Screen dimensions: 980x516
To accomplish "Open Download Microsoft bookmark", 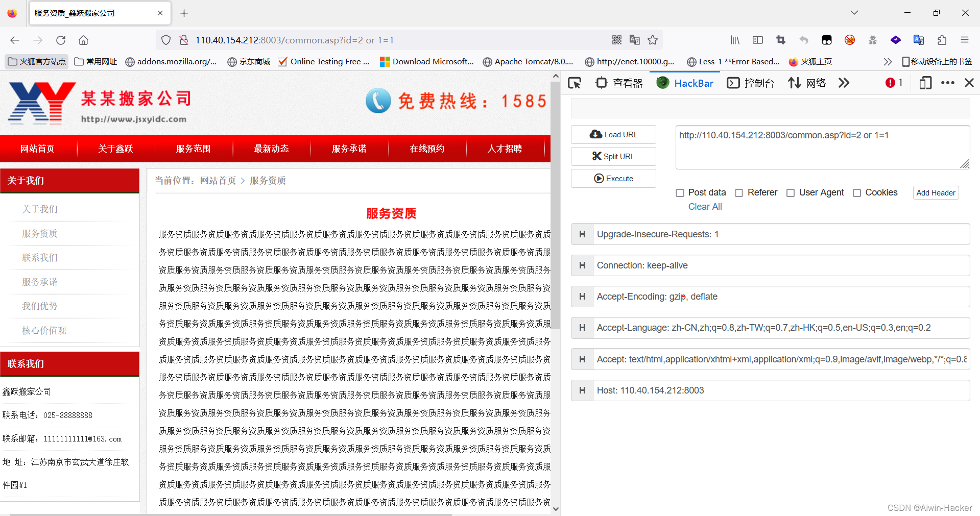I will (x=427, y=62).
